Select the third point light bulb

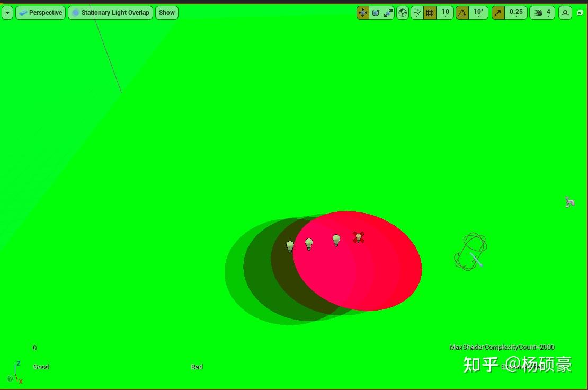pyautogui.click(x=336, y=240)
